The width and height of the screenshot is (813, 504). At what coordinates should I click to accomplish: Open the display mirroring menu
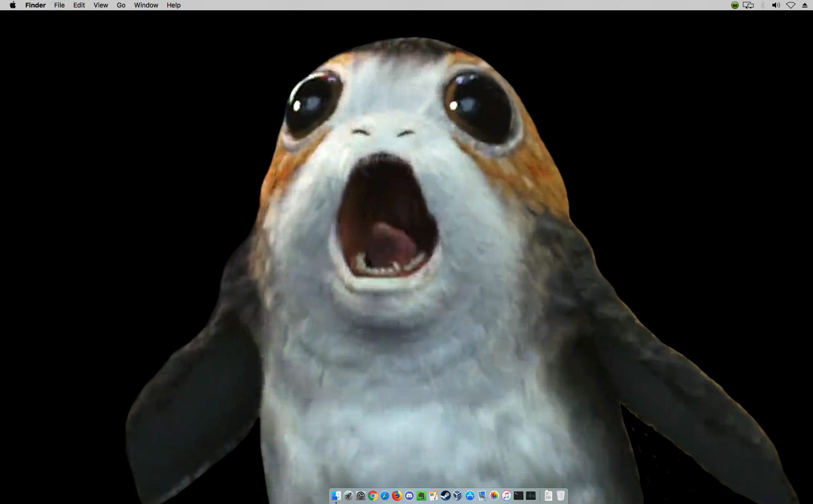tap(749, 5)
